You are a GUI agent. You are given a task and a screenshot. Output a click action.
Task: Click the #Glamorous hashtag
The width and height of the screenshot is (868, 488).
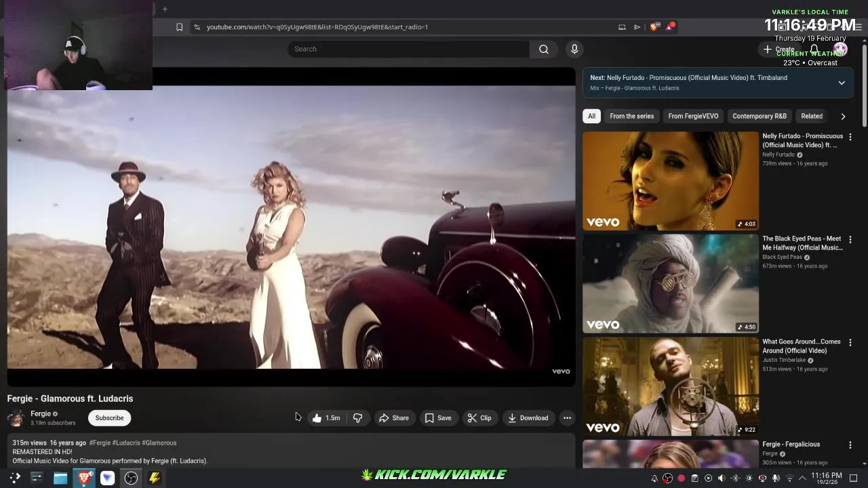point(159,443)
